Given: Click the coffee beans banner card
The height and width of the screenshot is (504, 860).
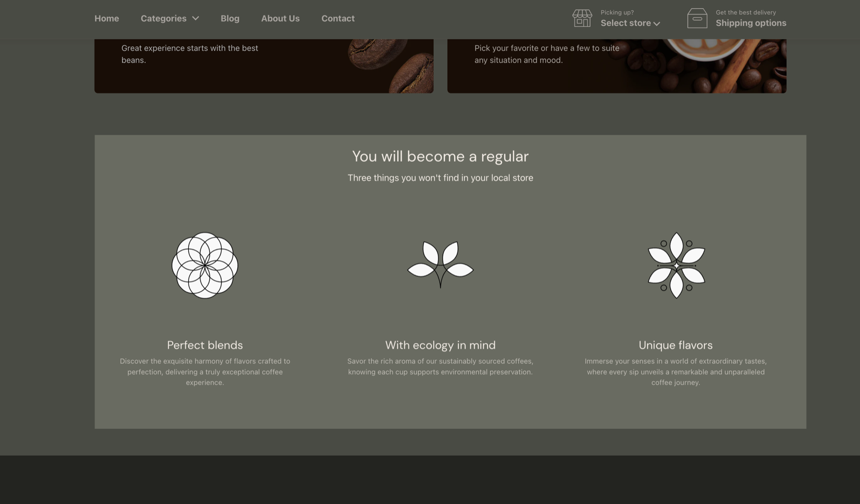Looking at the screenshot, I should tap(264, 66).
